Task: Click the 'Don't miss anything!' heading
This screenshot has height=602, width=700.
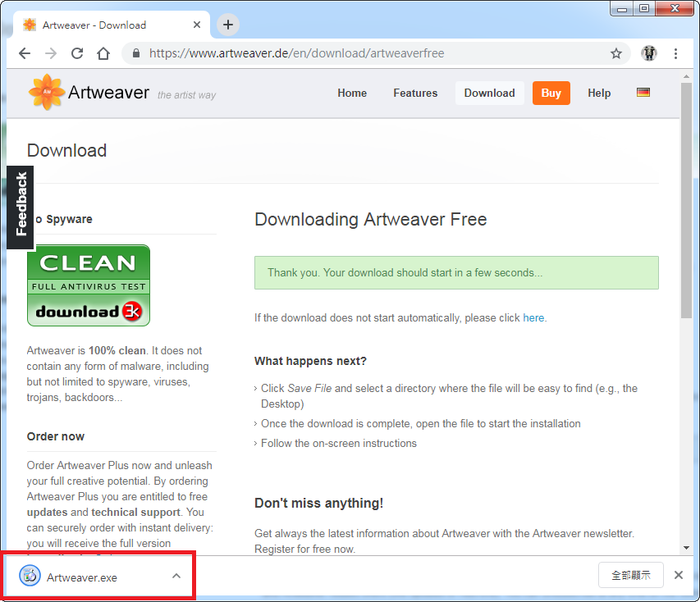Action: (x=318, y=503)
